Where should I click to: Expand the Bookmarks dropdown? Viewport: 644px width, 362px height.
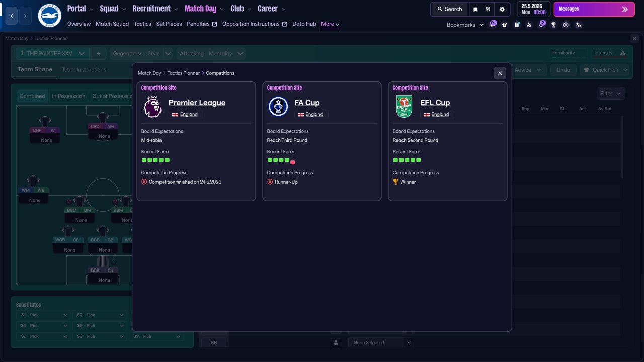(x=465, y=25)
